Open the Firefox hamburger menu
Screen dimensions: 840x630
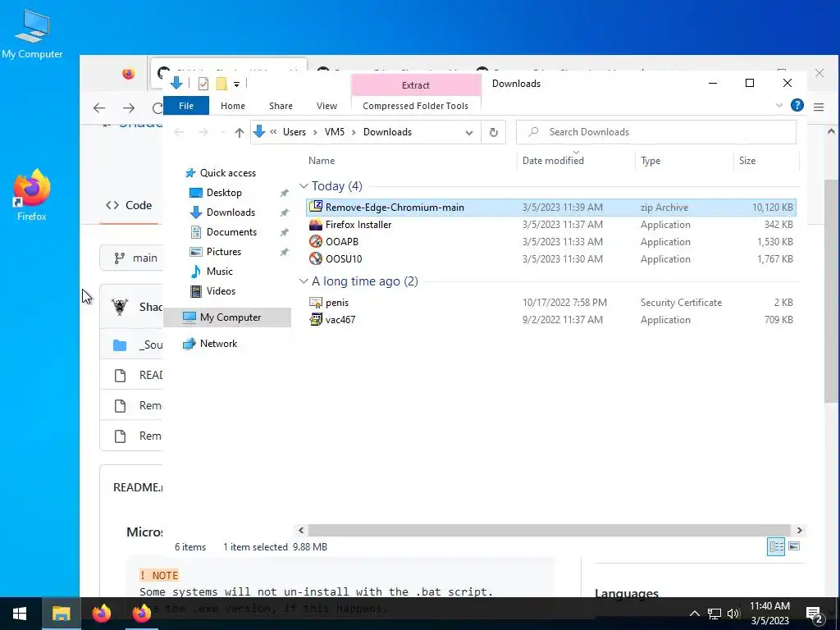click(x=819, y=107)
